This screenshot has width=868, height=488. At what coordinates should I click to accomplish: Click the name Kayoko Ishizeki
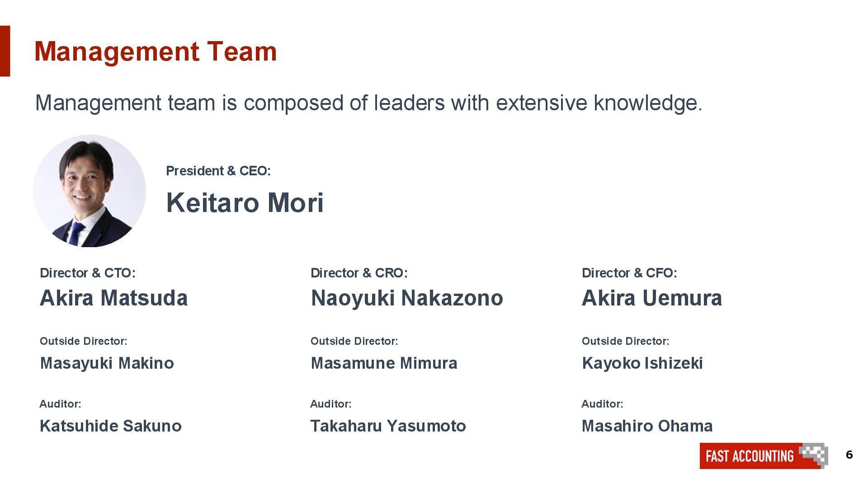coord(642,363)
